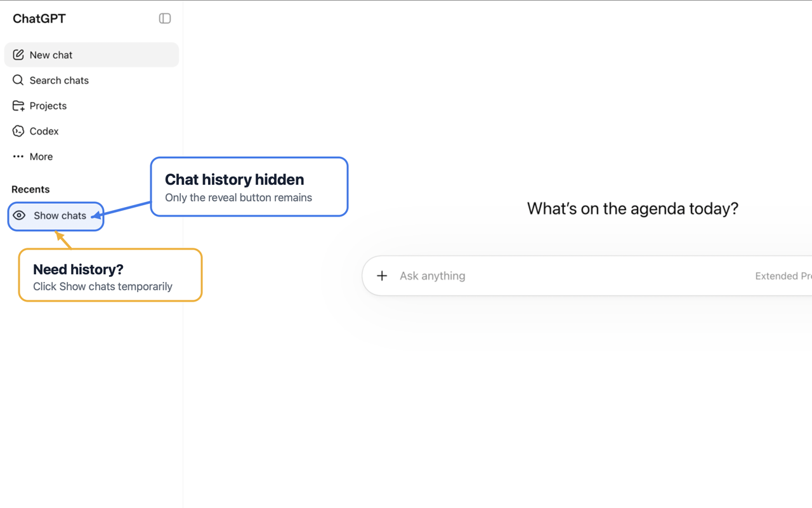812x508 pixels.
Task: Expand the More label in sidebar
Action: point(41,156)
